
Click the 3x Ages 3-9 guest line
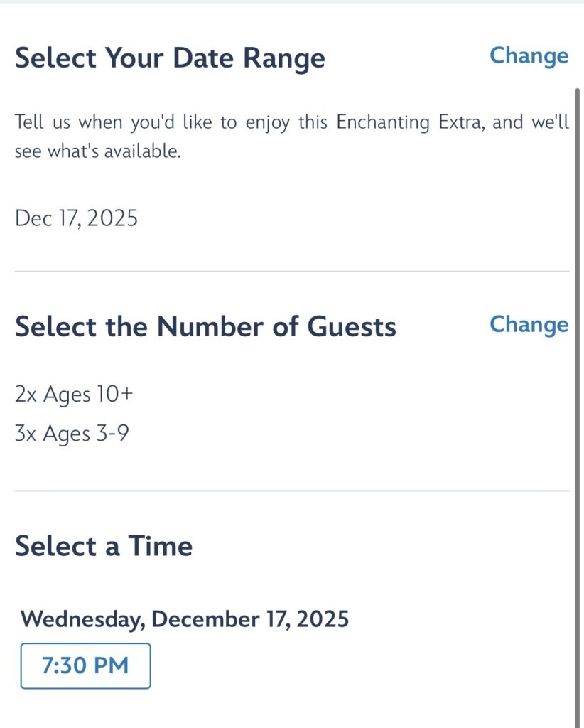point(72,433)
